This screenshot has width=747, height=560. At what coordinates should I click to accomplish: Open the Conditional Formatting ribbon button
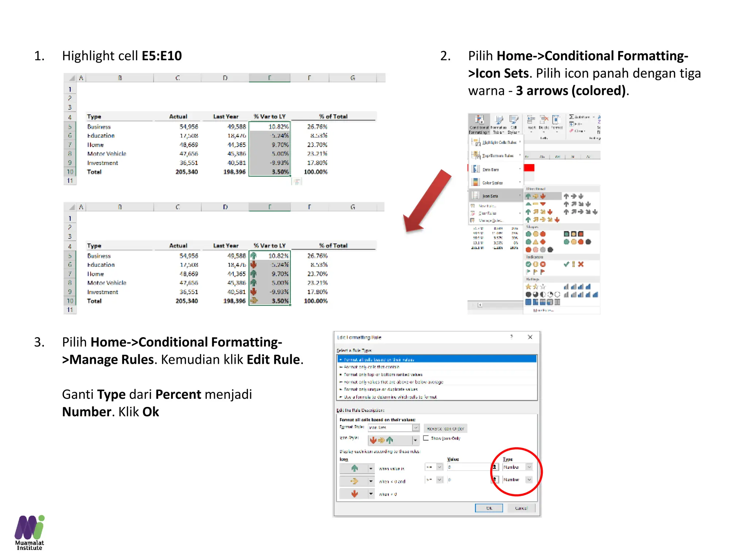[479, 124]
